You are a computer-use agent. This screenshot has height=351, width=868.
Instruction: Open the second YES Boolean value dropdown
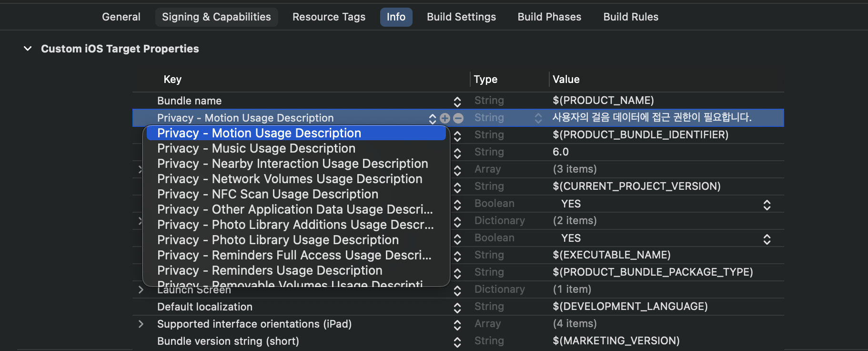coord(767,239)
